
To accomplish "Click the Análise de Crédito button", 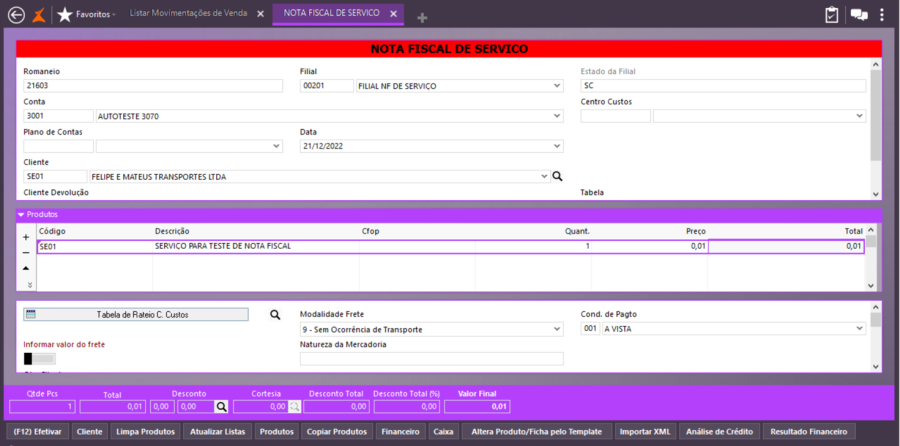I will click(x=720, y=431).
